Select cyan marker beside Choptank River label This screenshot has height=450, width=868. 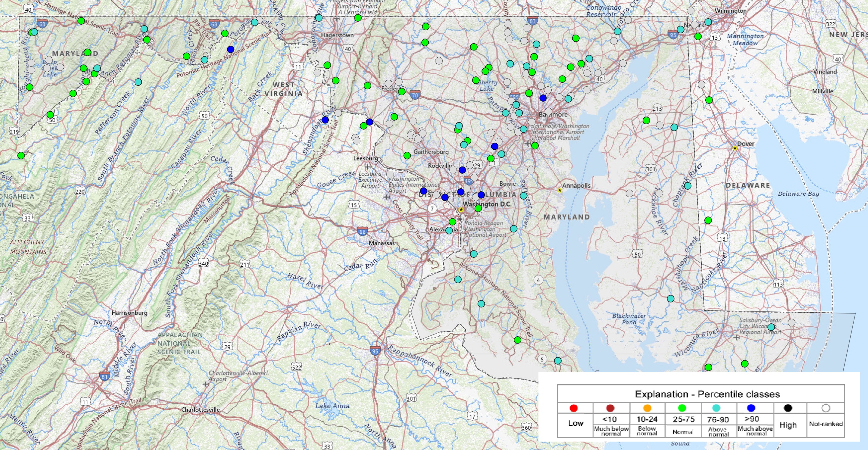pos(688,186)
